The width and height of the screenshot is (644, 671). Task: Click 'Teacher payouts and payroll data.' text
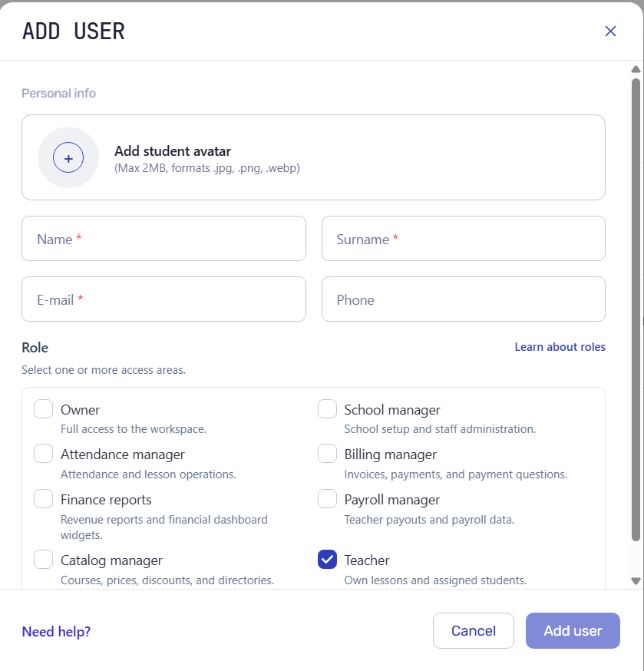[x=429, y=520]
